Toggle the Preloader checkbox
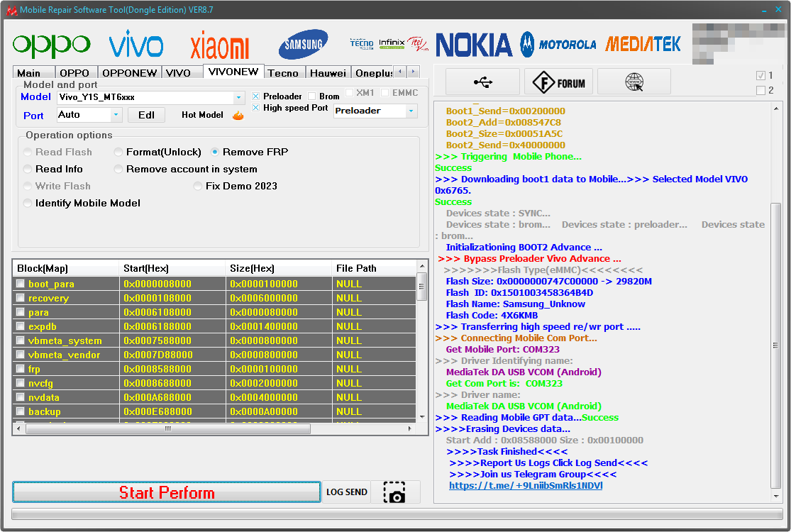Image resolution: width=791 pixels, height=532 pixels. click(256, 96)
